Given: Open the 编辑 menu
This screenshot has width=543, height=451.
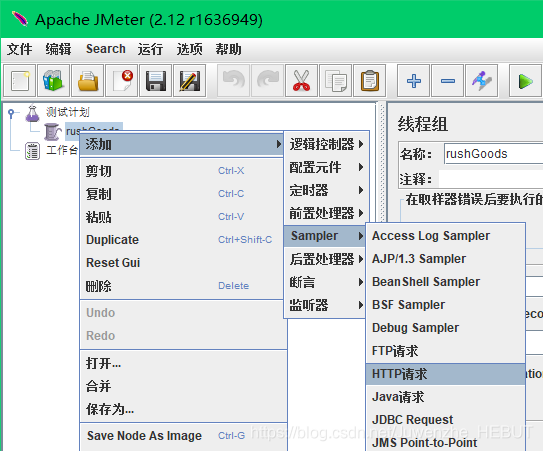Looking at the screenshot, I should pyautogui.click(x=59, y=49).
